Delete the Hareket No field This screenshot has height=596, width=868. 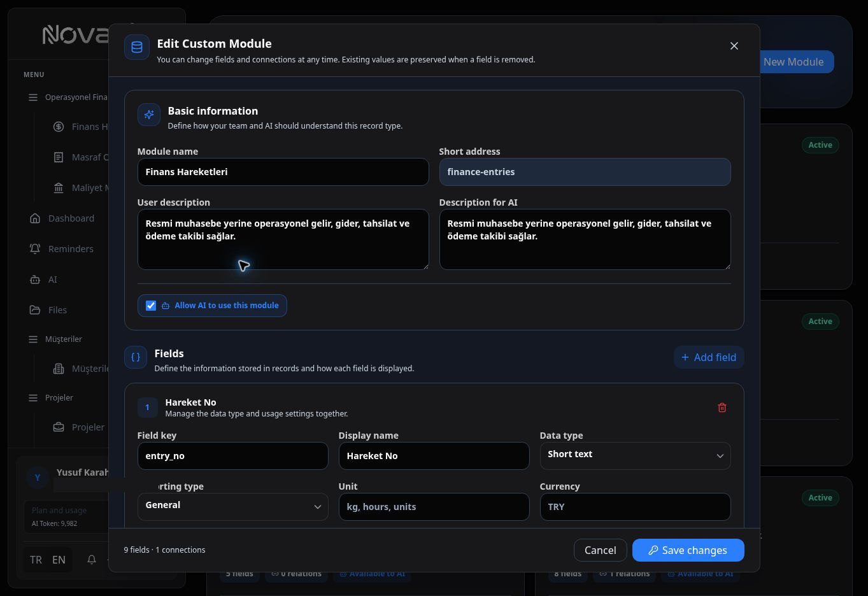click(x=722, y=408)
